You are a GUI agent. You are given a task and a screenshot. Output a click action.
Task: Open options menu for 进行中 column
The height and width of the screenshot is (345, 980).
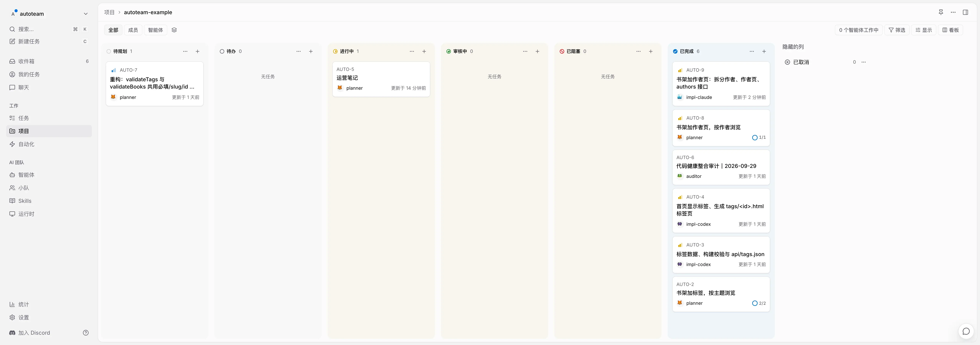412,51
